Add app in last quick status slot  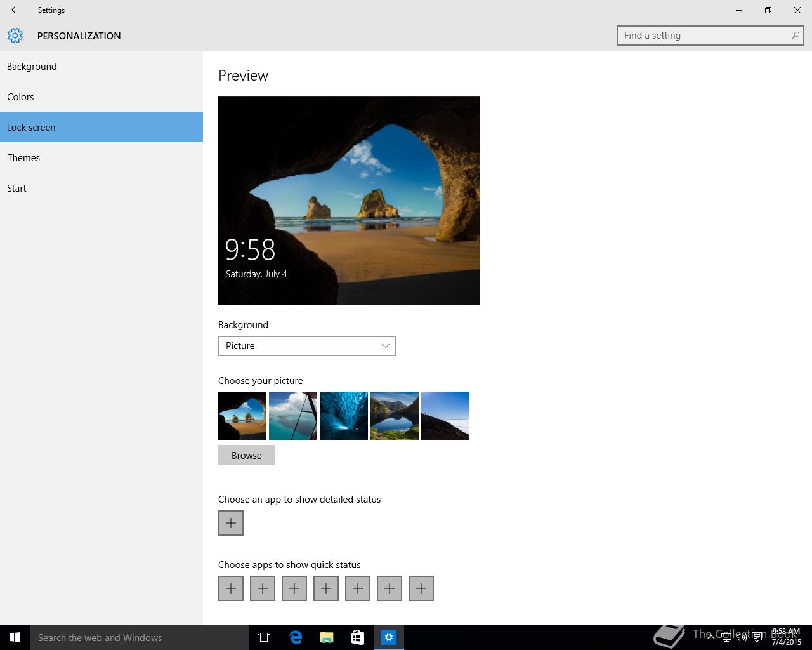[421, 588]
